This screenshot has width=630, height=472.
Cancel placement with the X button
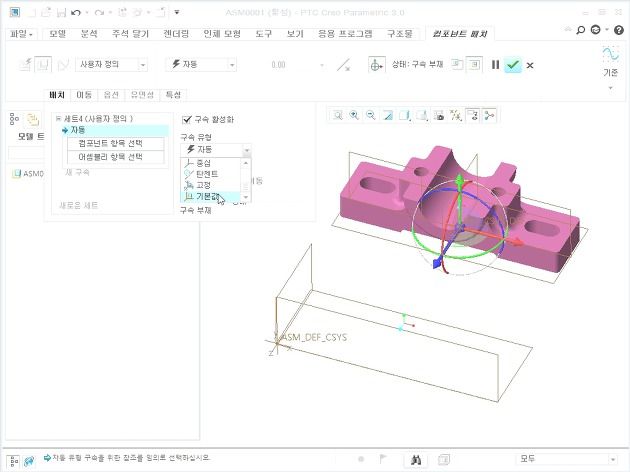[530, 65]
